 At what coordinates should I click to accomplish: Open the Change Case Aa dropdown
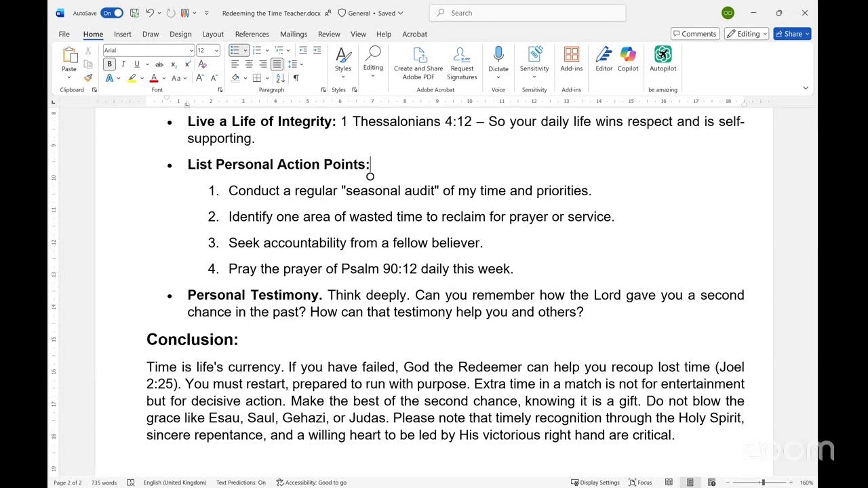[179, 78]
